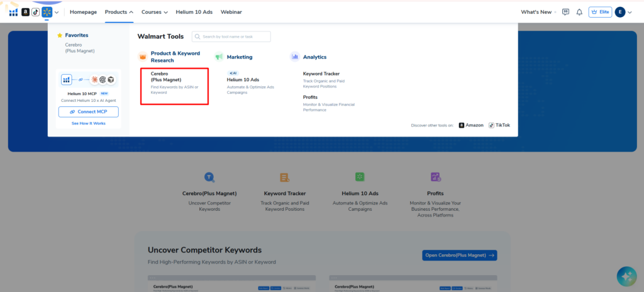Open the notifications bell
The width and height of the screenshot is (644, 292).
click(x=579, y=12)
